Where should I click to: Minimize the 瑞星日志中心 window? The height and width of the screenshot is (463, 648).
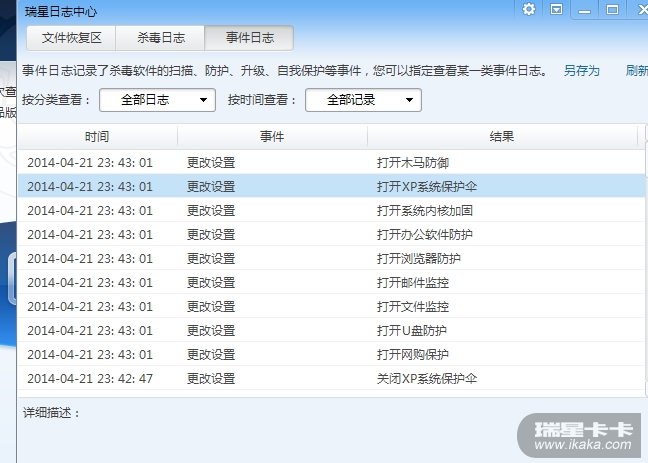point(584,10)
